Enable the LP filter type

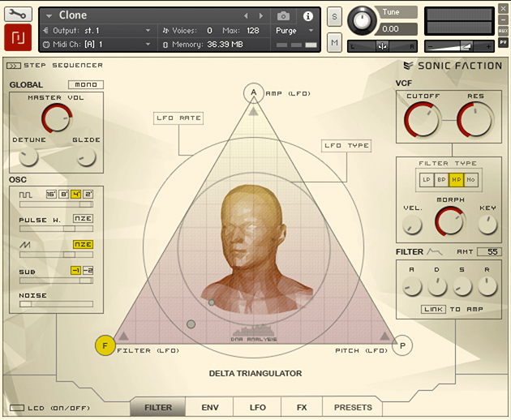coord(426,179)
